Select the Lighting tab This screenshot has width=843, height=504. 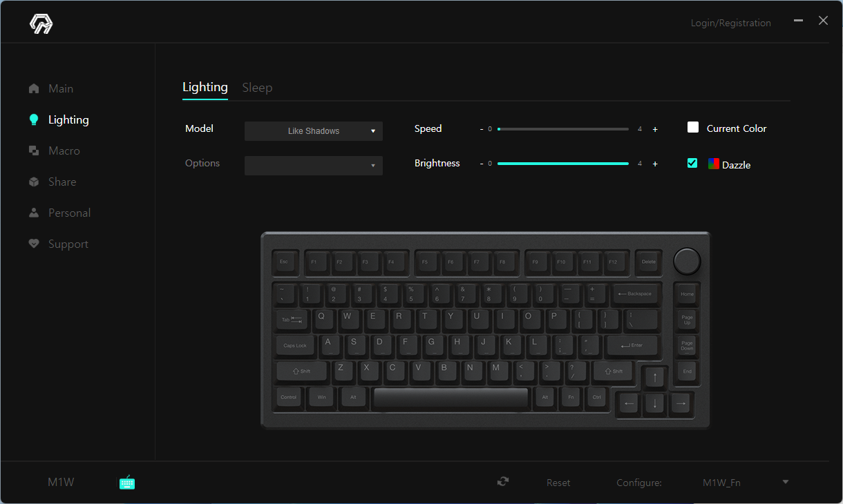click(x=205, y=87)
